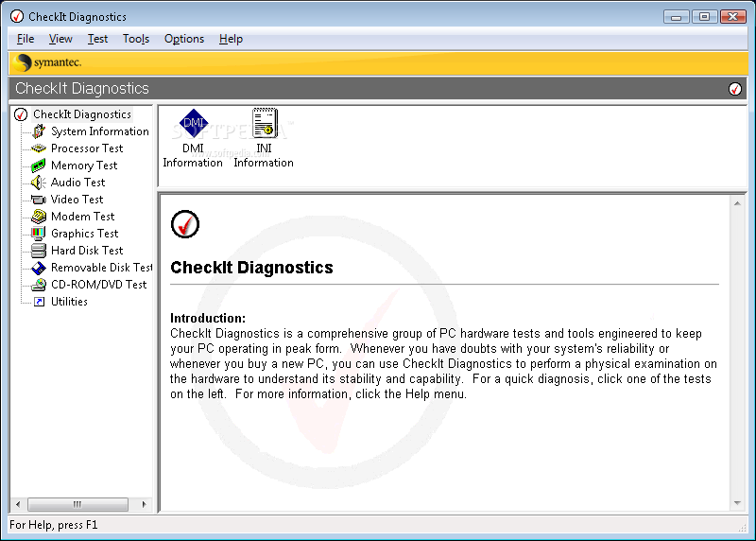This screenshot has width=756, height=541.
Task: Open the File menu
Action: tap(26, 39)
